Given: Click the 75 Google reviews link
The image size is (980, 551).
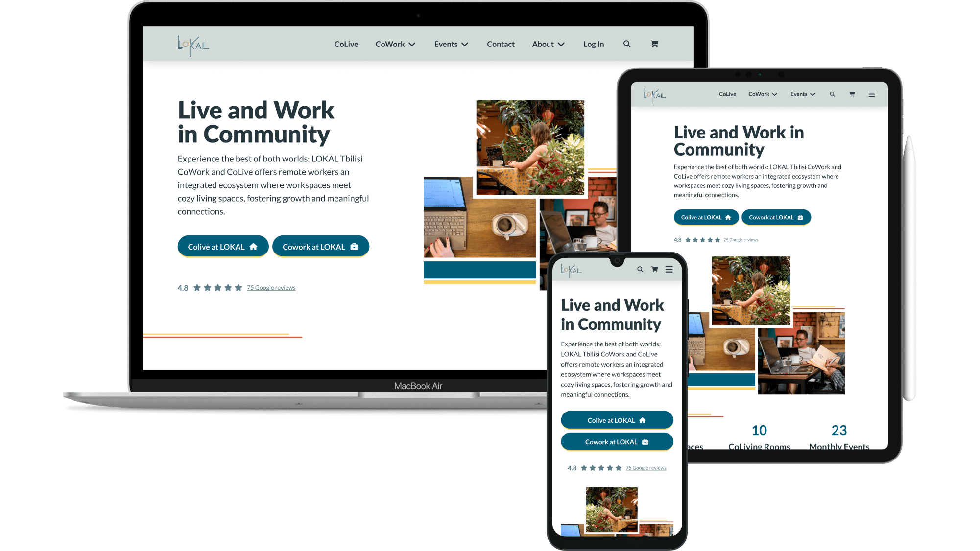Looking at the screenshot, I should coord(270,287).
